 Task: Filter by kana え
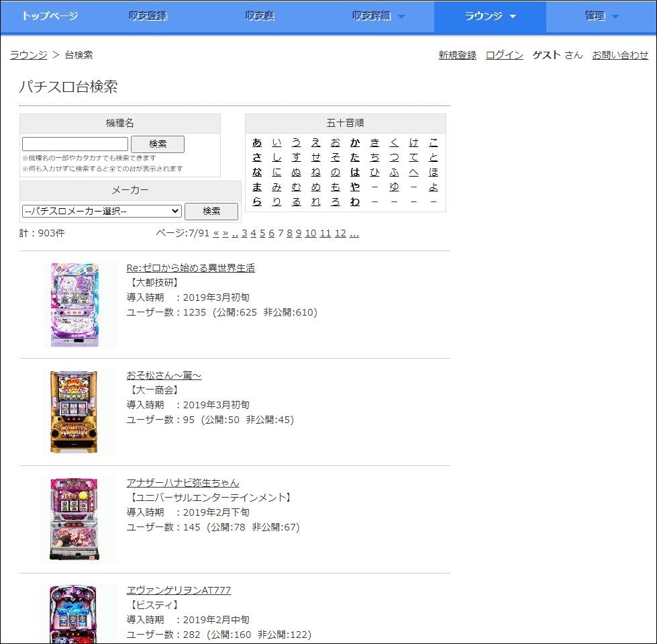pyautogui.click(x=316, y=142)
